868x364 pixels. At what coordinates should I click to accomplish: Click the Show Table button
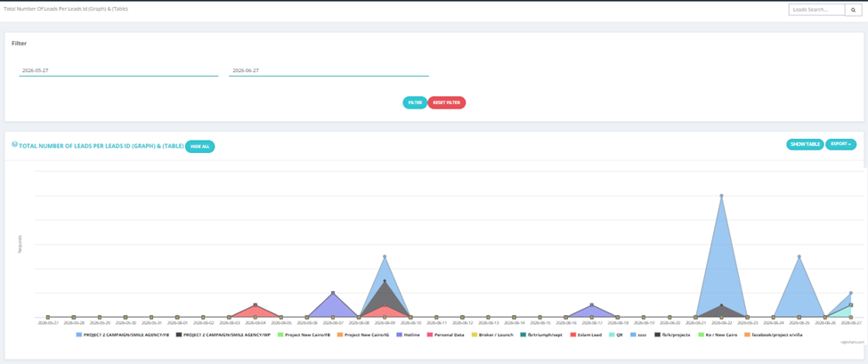tap(805, 144)
